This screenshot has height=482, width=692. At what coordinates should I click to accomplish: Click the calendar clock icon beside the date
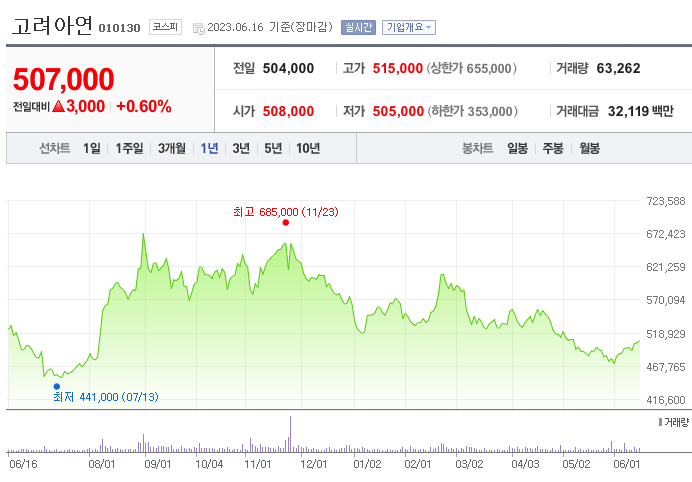199,29
